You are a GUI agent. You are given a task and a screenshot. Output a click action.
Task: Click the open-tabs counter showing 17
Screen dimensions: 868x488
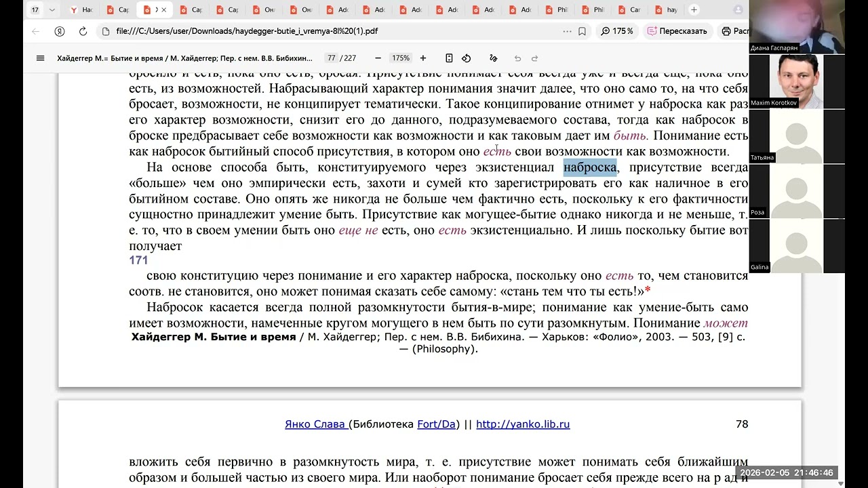click(35, 10)
